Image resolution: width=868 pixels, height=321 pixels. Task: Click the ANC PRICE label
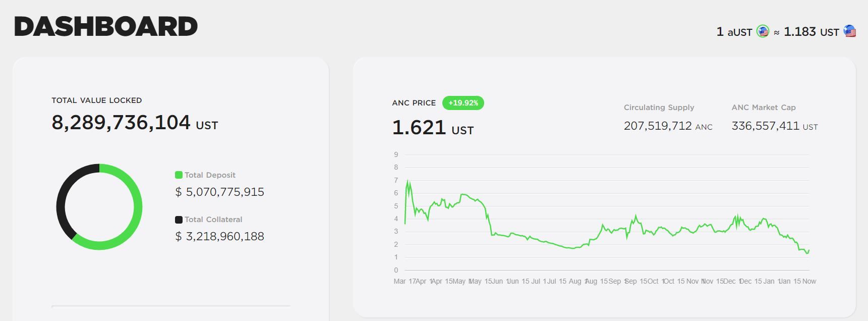point(414,103)
